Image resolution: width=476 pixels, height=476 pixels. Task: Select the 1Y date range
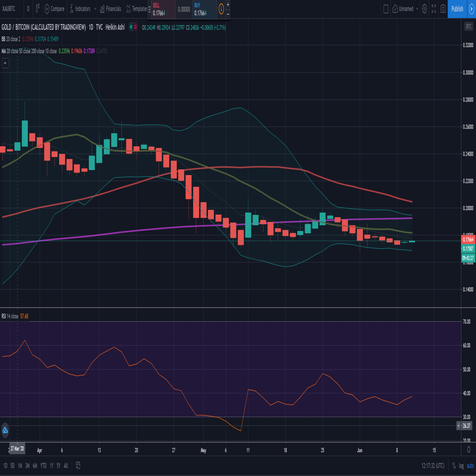pos(52,465)
